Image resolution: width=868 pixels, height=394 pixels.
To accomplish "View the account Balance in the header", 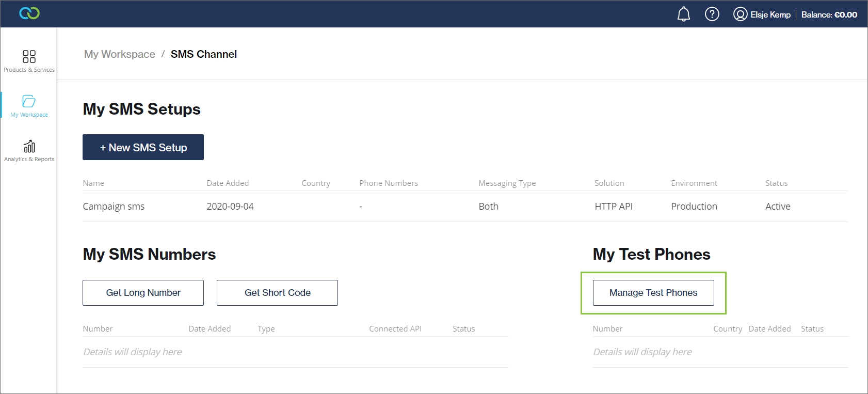I will tap(829, 14).
